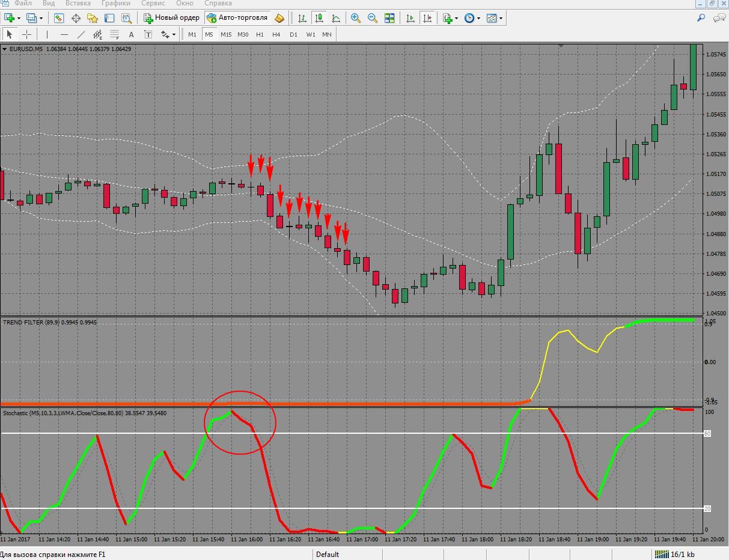This screenshot has height=560, width=729.
Task: Open the Графики menu
Action: pyautogui.click(x=115, y=3)
